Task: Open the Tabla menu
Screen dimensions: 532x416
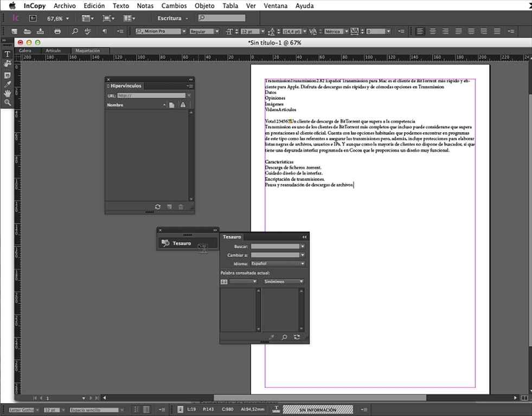Action: click(x=230, y=6)
